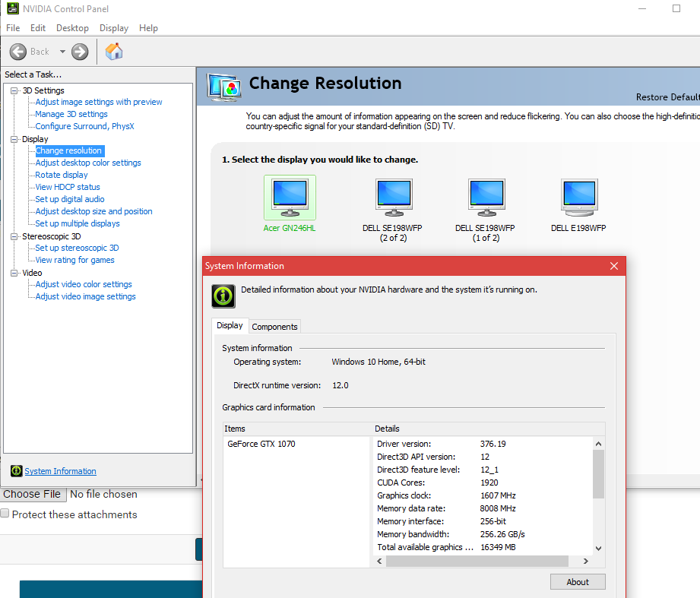
Task: Select DELL SE198WFP (1 of 2) monitor
Action: (486, 198)
